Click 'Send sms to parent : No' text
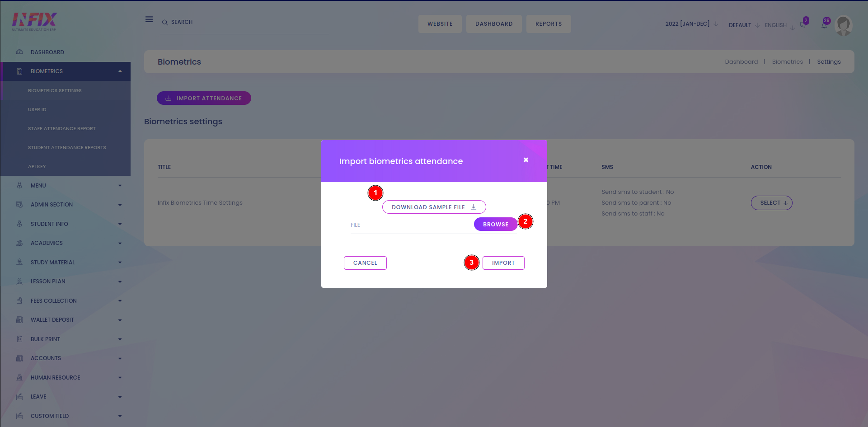Viewport: 868px width, 427px height. pyautogui.click(x=636, y=203)
